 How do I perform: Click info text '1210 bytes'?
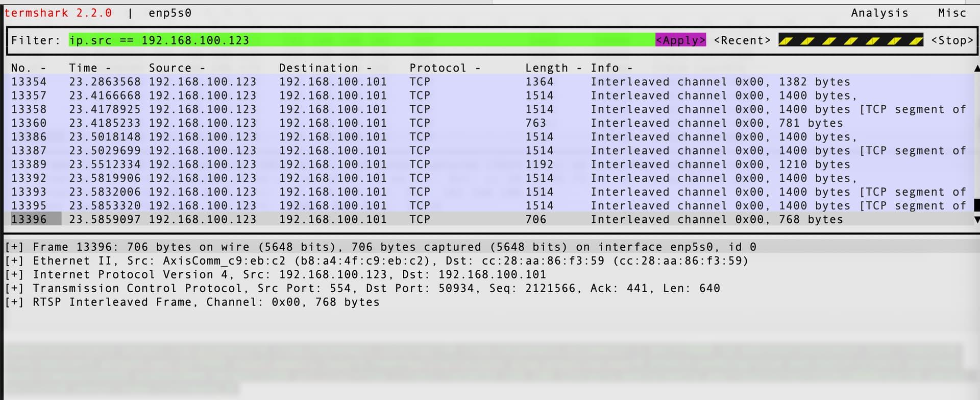tap(814, 164)
